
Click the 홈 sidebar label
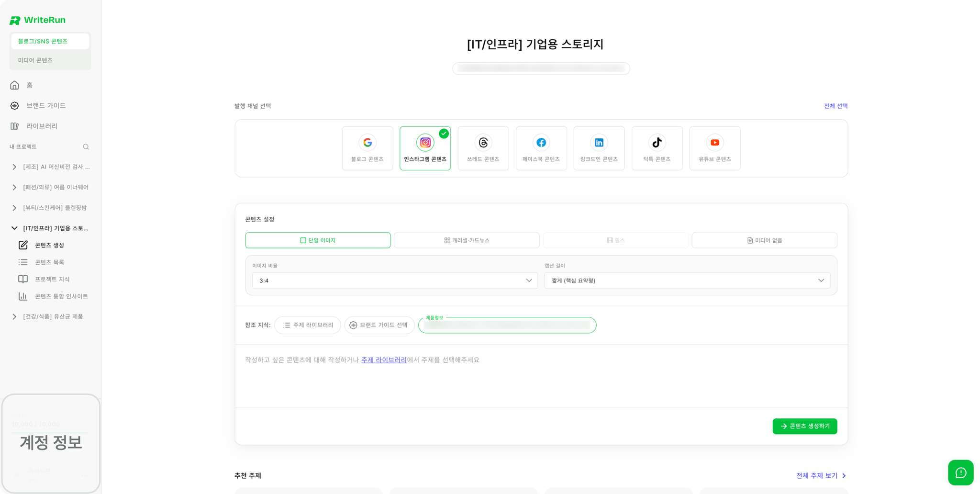(x=30, y=85)
